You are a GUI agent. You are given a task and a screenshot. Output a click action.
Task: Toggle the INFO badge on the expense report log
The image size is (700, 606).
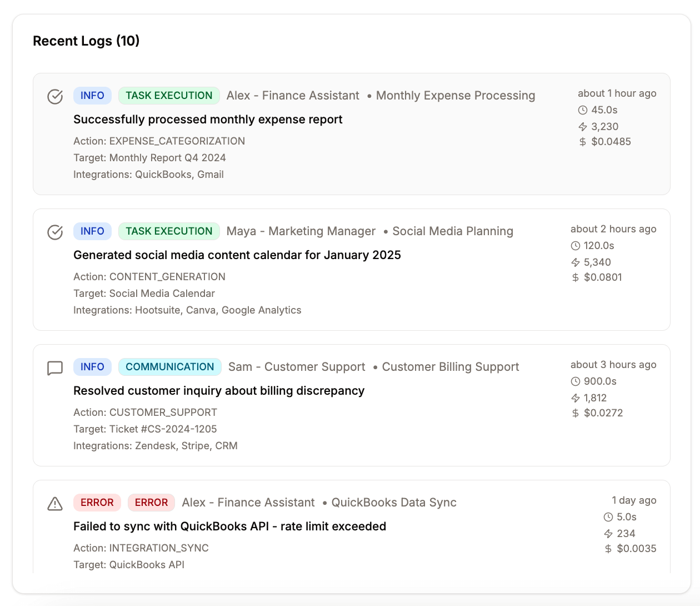(x=92, y=95)
